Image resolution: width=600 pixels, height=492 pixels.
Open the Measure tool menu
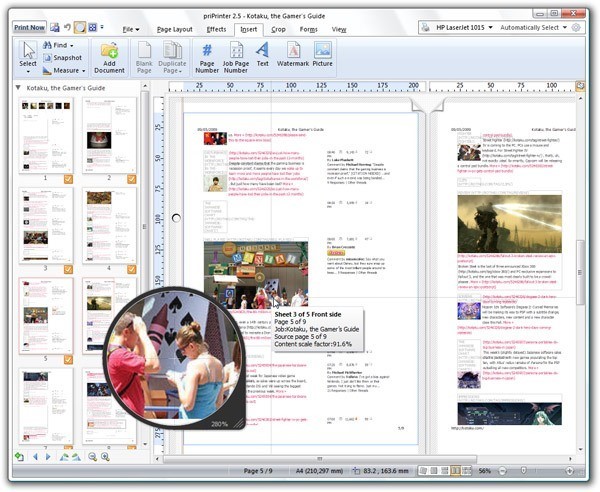coord(67,71)
